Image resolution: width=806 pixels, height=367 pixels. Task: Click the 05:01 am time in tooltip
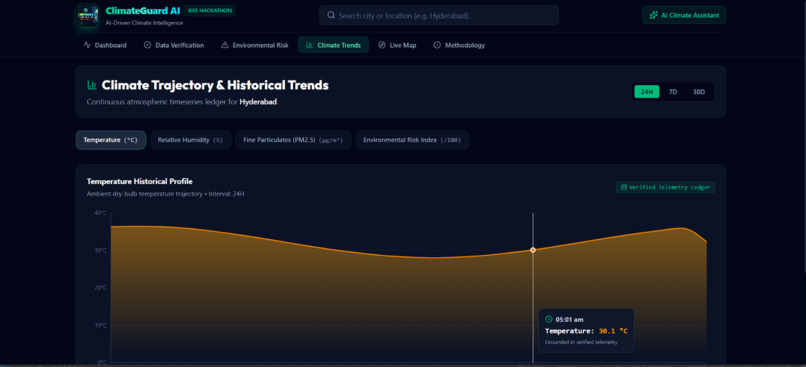[570, 320]
